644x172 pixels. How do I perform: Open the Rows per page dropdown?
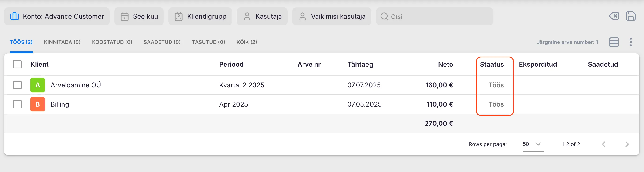point(533,144)
